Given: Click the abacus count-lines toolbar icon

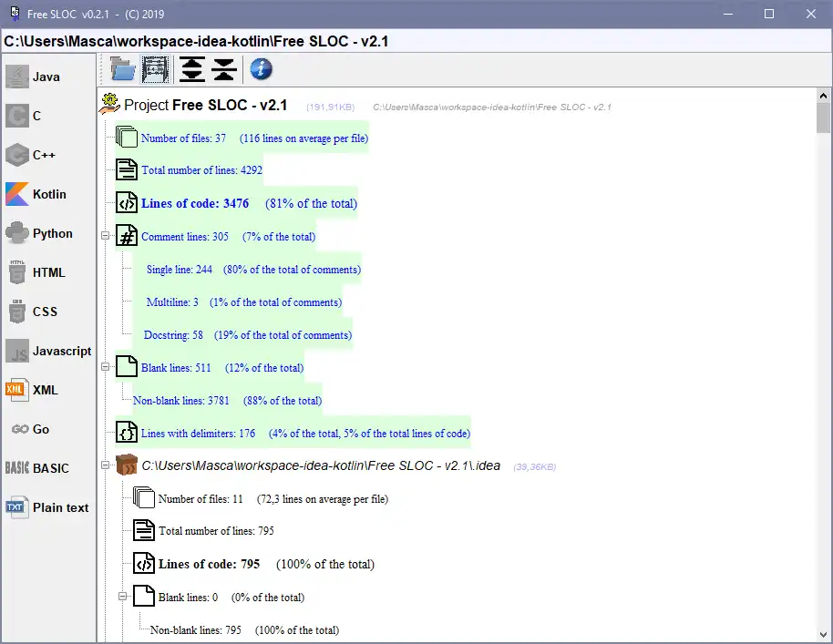Looking at the screenshot, I should pyautogui.click(x=155, y=69).
